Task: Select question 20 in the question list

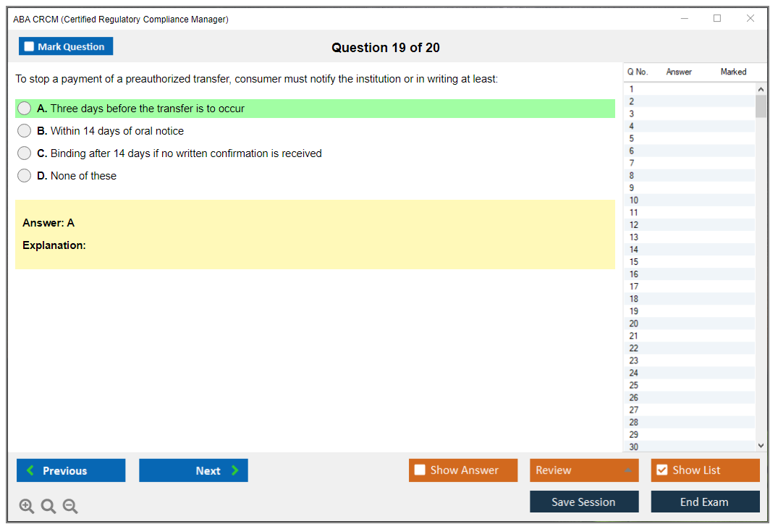Action: point(634,324)
